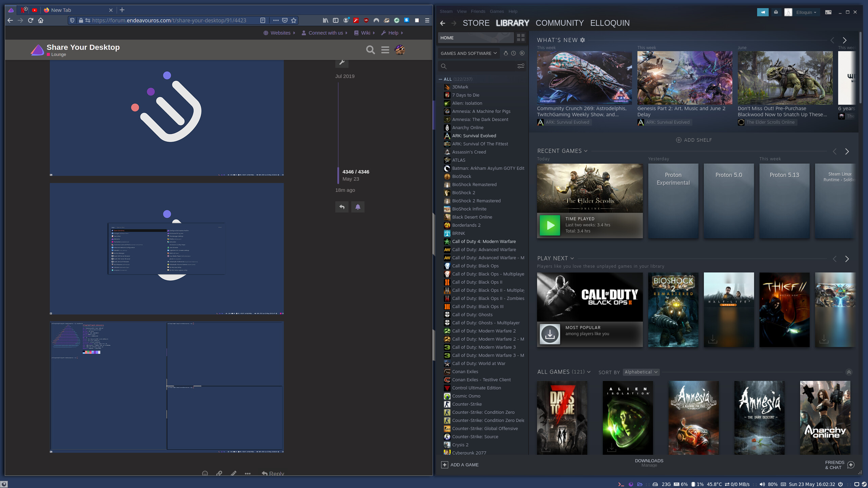The image size is (868, 488).
Task: Open Firefox library bookmarks icon
Action: [x=325, y=20]
